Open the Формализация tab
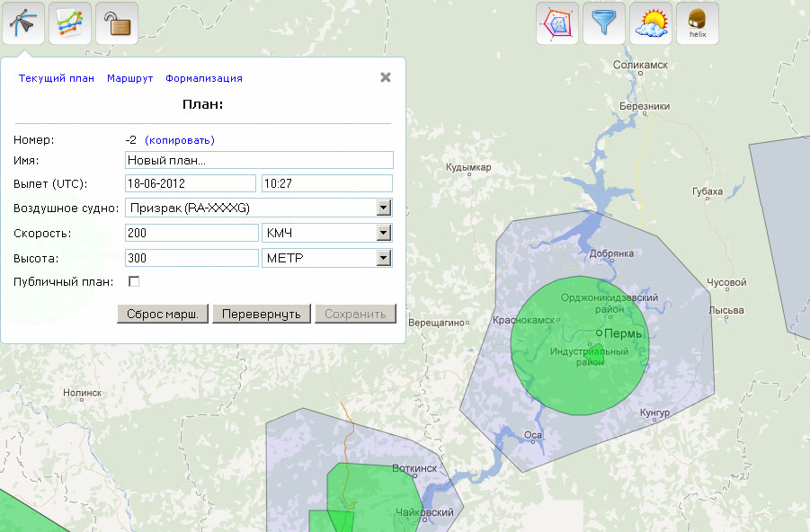810x532 pixels. [204, 78]
